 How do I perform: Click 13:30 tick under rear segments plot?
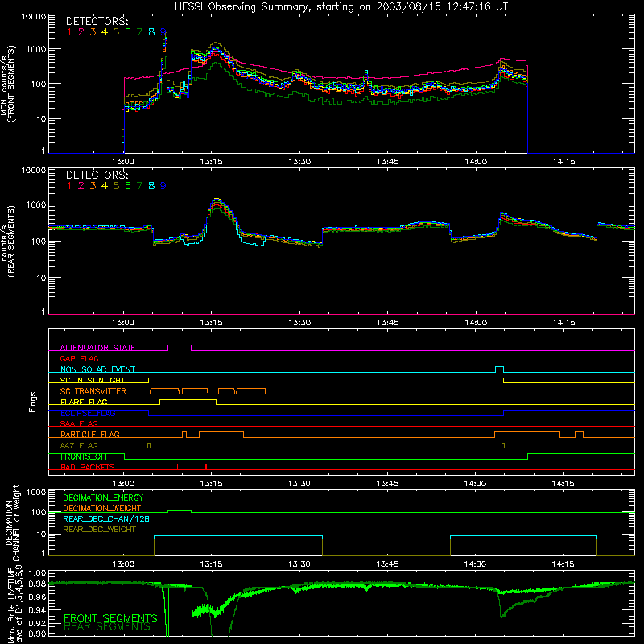tap(299, 323)
